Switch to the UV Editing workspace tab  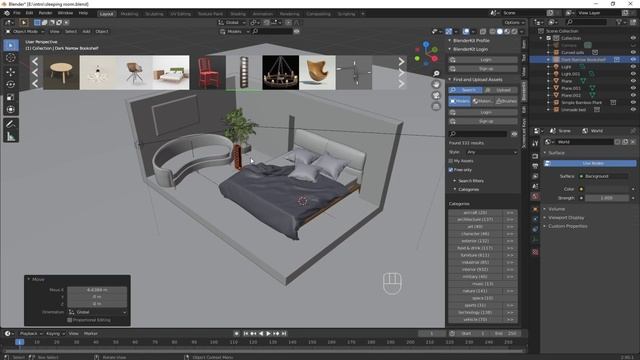coord(180,14)
